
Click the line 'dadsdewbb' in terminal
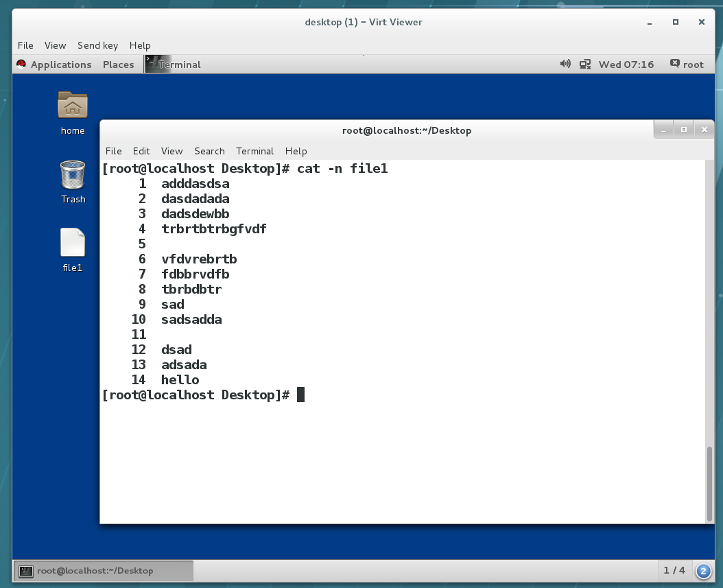195,214
